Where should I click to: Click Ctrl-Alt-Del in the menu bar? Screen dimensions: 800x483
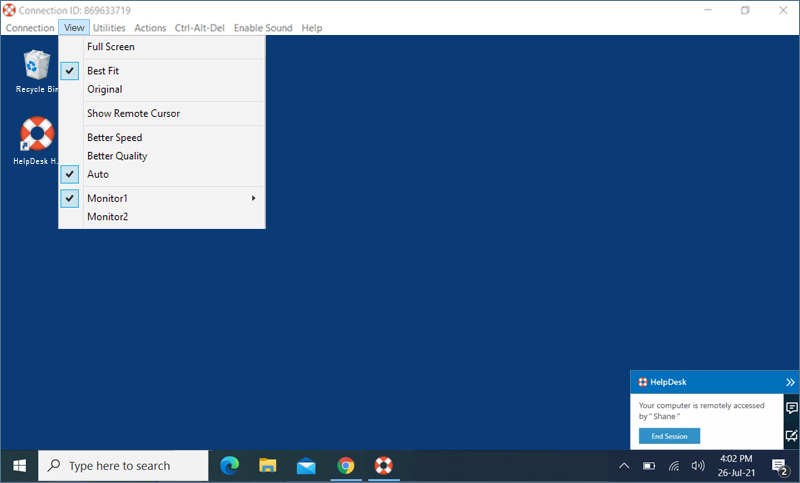coord(200,28)
